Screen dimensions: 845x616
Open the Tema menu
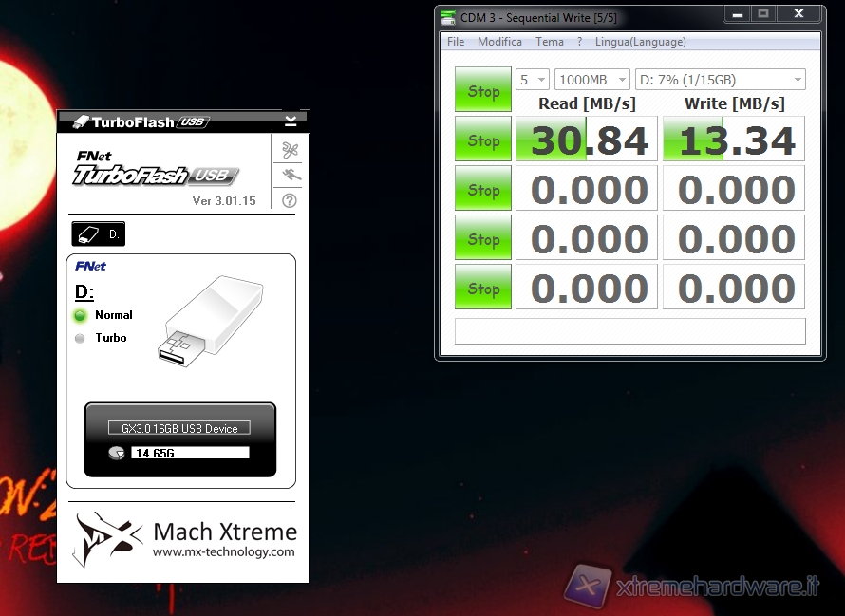pos(549,42)
